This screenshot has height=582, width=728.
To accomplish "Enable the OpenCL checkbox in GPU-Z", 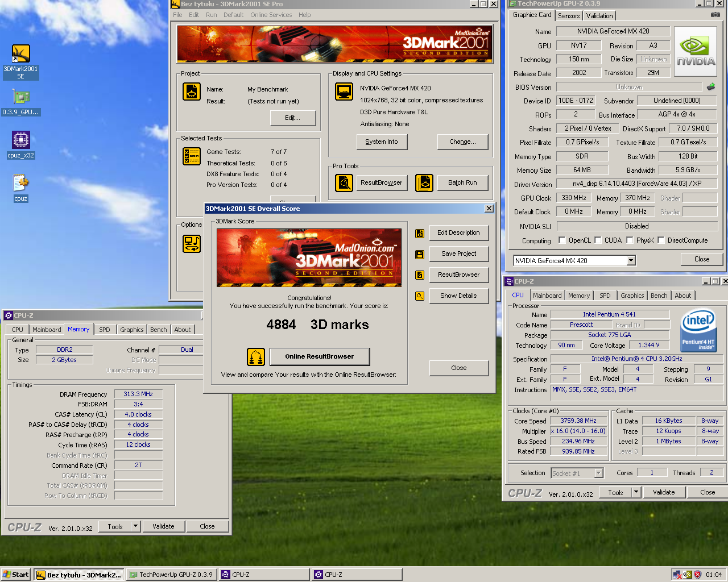I will point(562,240).
